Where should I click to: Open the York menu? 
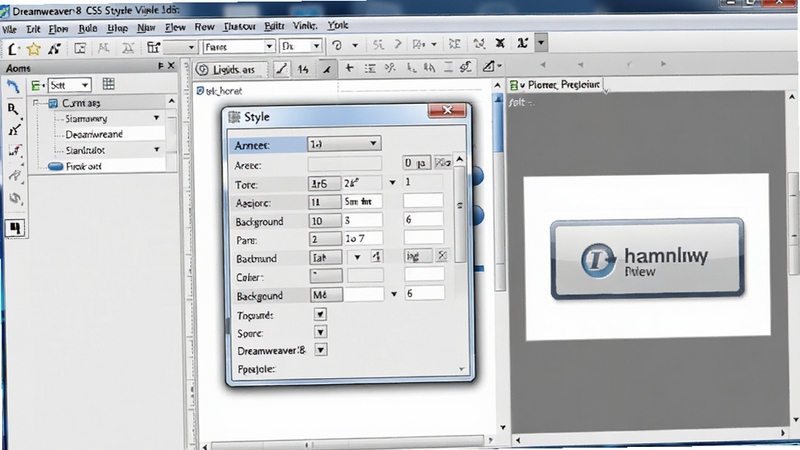coord(337,25)
